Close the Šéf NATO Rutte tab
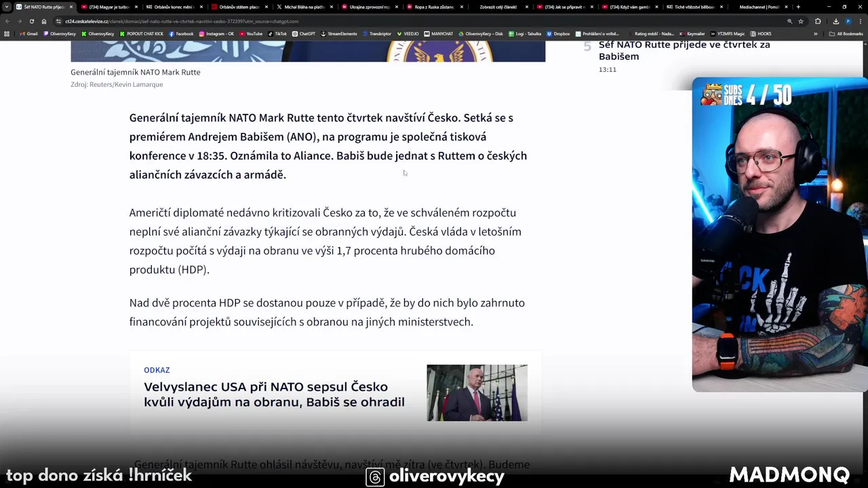 click(71, 7)
